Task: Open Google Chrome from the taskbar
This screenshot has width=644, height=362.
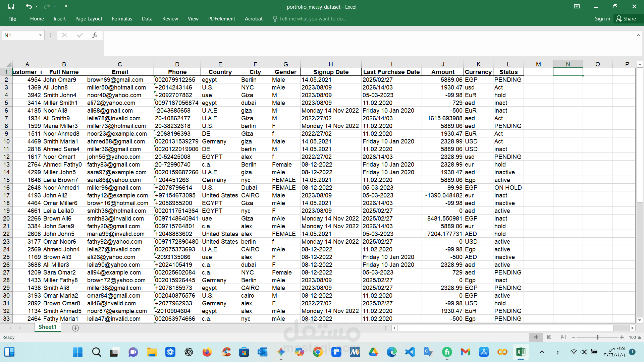Action: click(318, 352)
